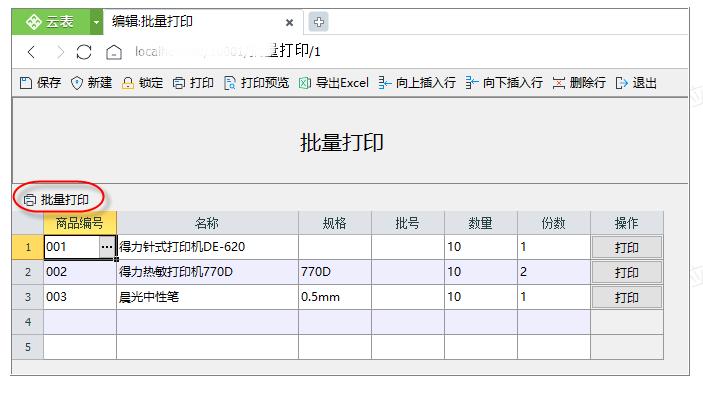This screenshot has height=395, width=703.
Task: Click the 得力热敏打印机770D name cell
Action: click(x=208, y=272)
